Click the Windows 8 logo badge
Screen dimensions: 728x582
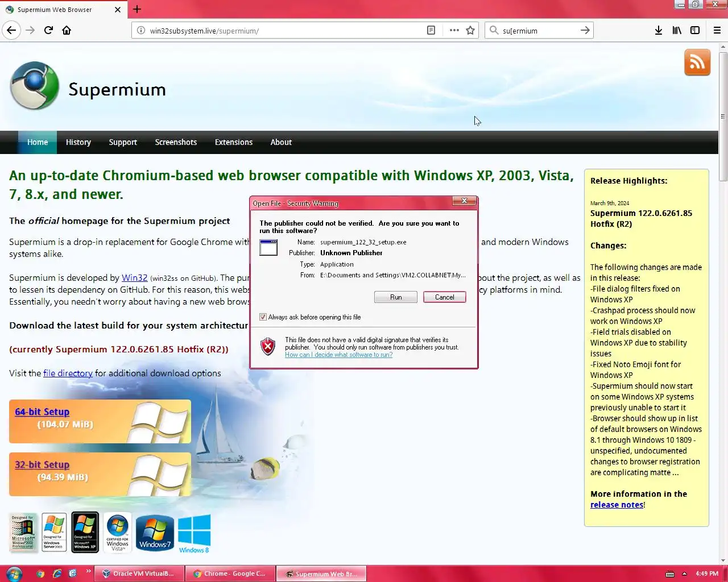tap(194, 534)
